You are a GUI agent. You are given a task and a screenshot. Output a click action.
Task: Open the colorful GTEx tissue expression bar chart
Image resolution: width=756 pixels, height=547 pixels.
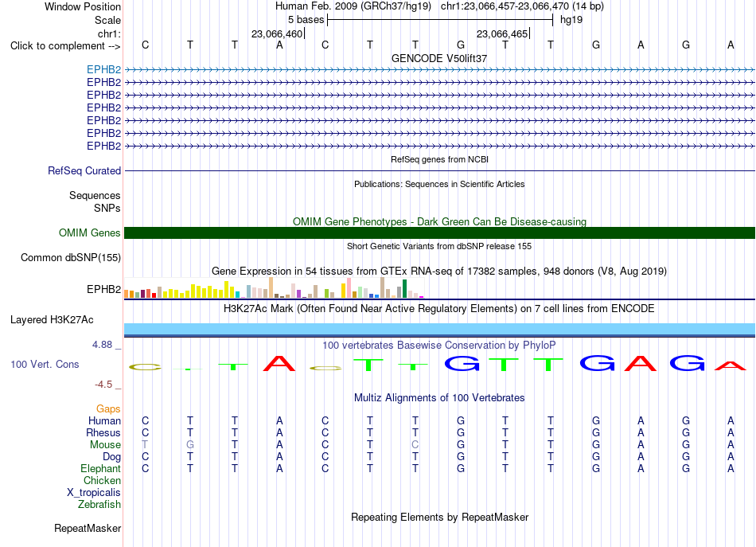pos(274,288)
